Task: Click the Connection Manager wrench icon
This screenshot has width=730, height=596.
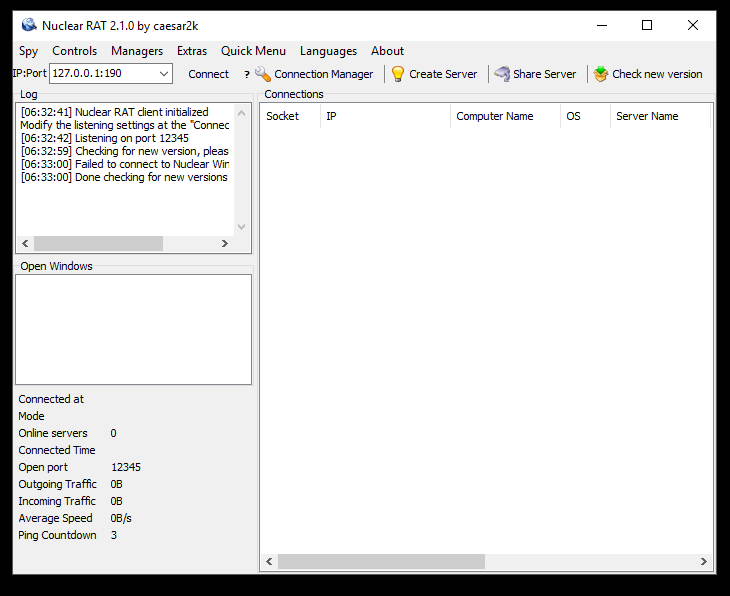Action: 263,74
